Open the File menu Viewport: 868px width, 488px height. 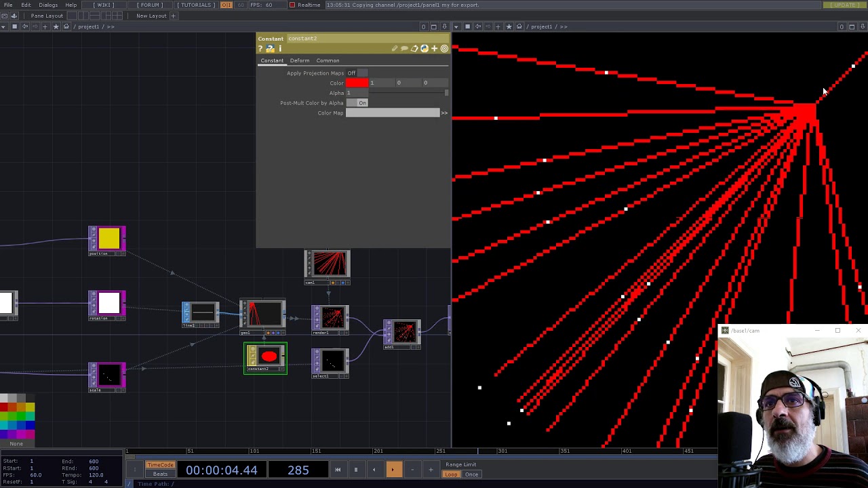coord(8,5)
